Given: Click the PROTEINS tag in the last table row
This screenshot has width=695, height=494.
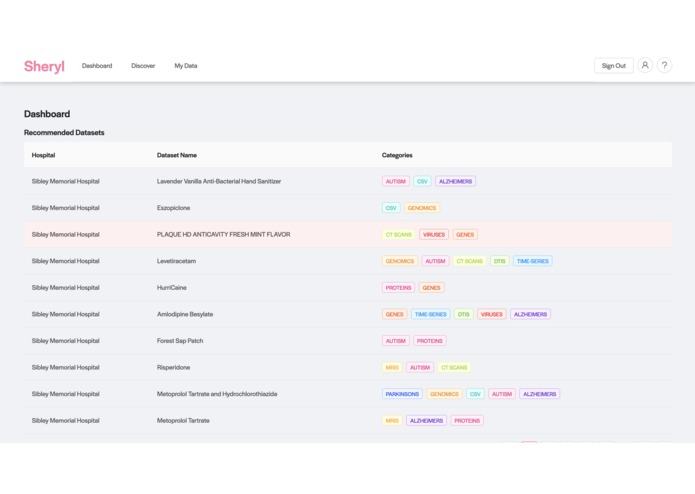Looking at the screenshot, I should tap(467, 420).
